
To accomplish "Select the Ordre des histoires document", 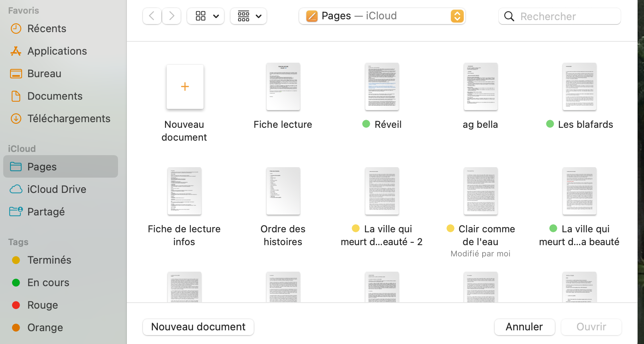I will (283, 191).
